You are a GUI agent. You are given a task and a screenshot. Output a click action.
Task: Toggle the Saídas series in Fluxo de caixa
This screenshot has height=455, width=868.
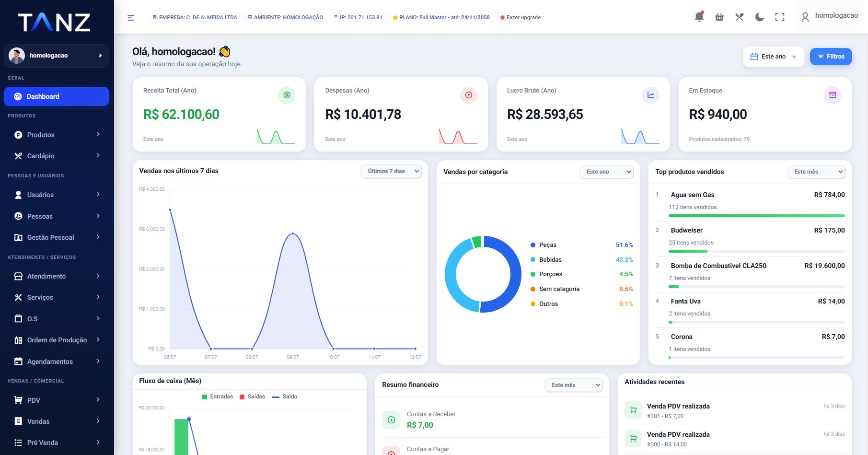252,397
